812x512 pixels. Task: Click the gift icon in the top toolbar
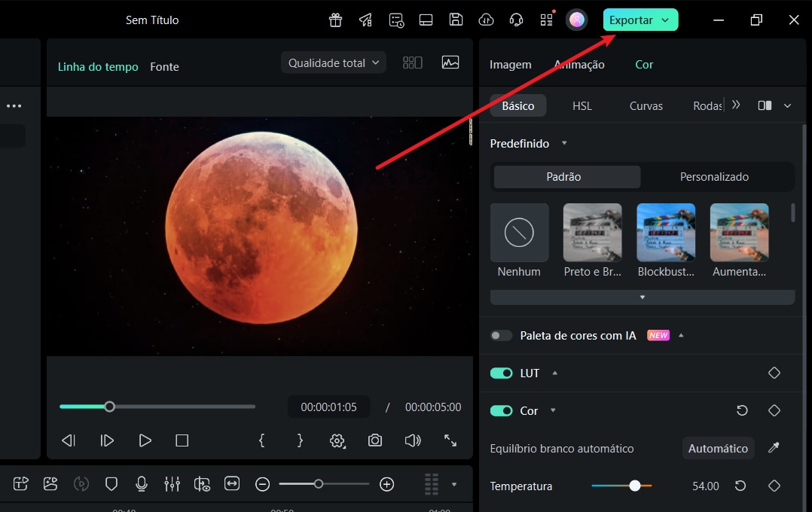click(335, 20)
